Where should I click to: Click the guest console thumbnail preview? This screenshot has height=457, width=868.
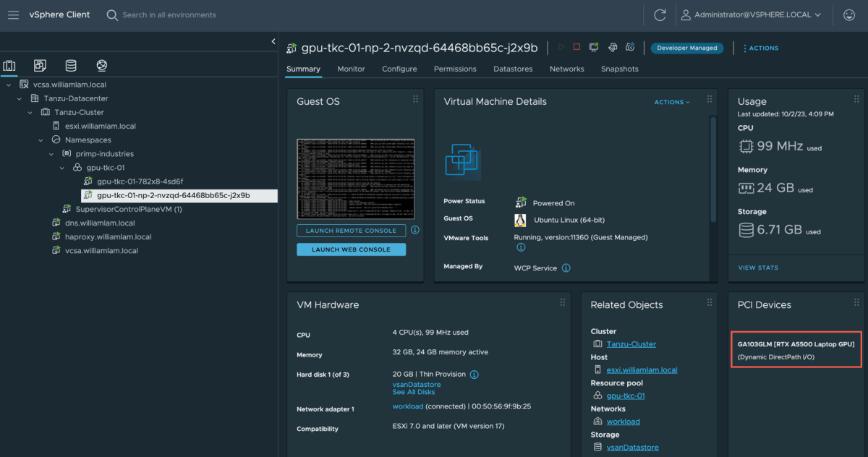355,179
